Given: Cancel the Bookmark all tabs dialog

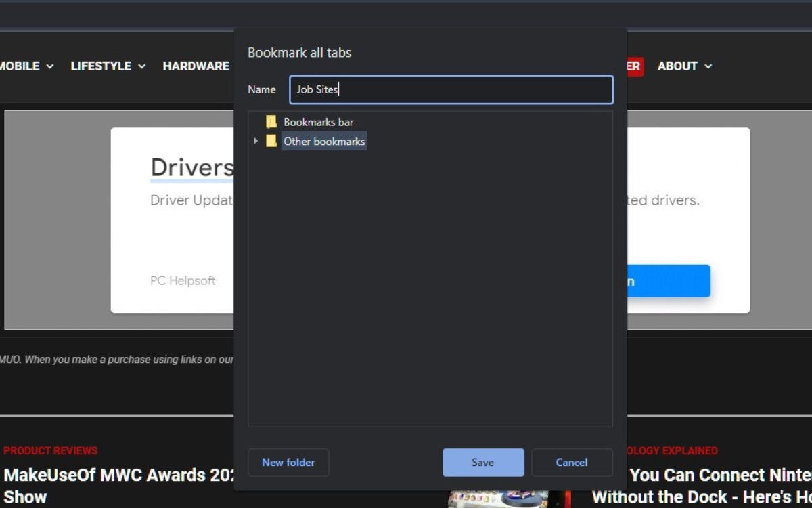Looking at the screenshot, I should 572,463.
